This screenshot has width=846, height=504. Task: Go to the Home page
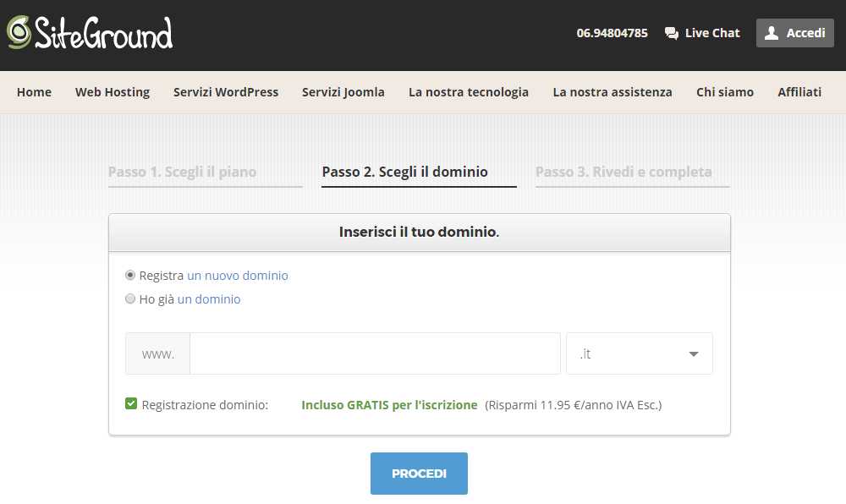tap(34, 92)
